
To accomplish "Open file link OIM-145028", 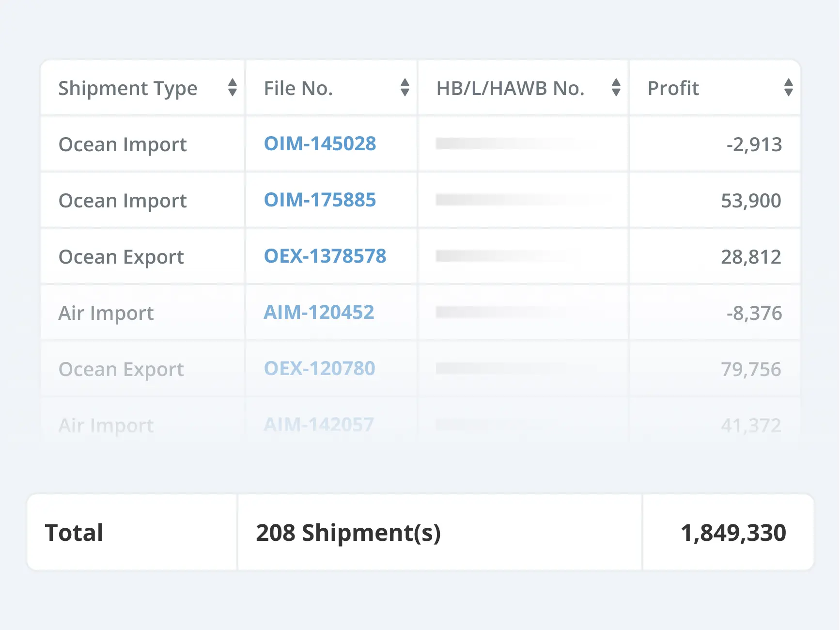I will pos(320,144).
